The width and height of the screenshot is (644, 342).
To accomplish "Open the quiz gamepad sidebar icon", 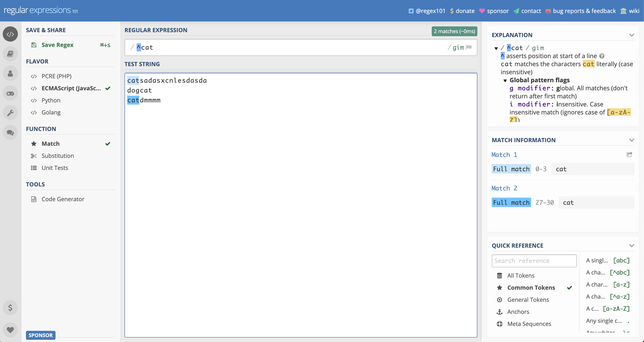I will [10, 93].
